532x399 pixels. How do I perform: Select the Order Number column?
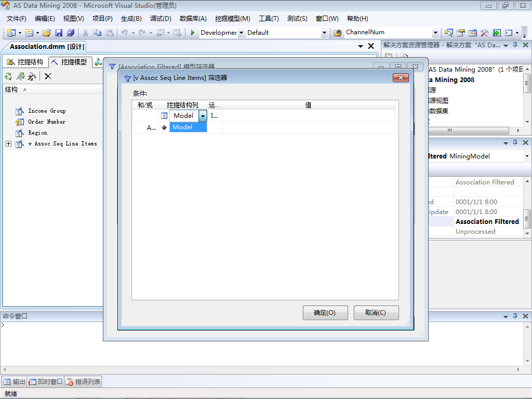coord(47,122)
